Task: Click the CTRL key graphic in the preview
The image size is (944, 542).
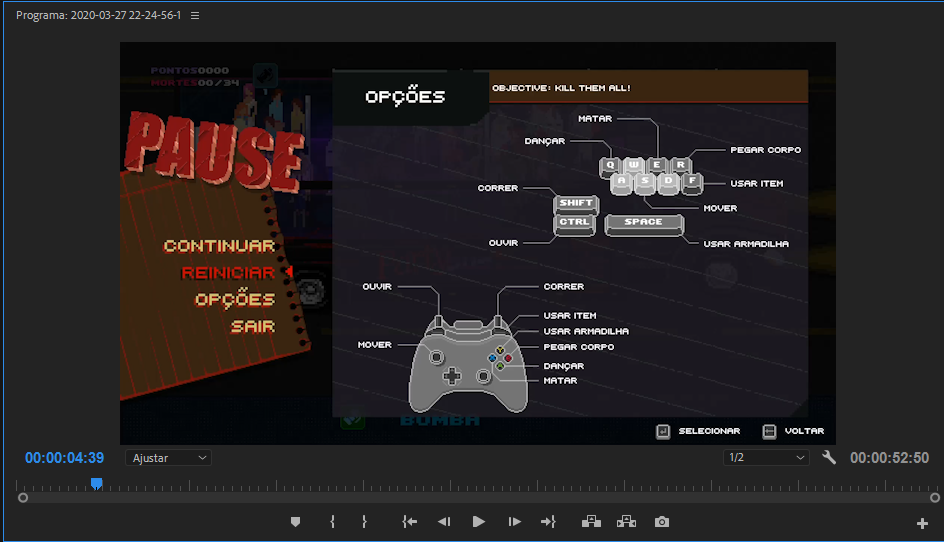Action: 574,225
